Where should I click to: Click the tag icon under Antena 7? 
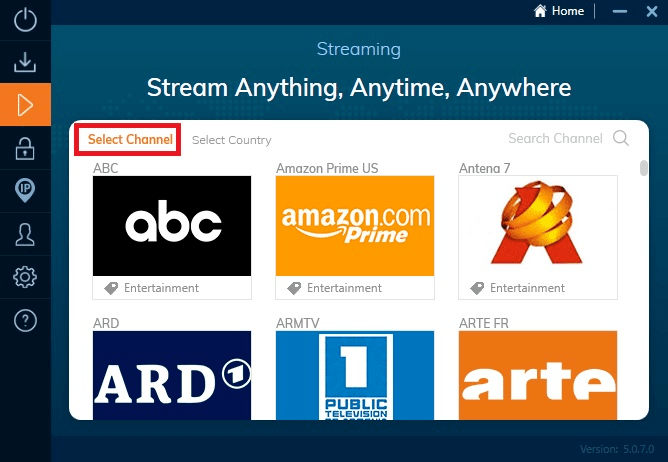coord(477,288)
